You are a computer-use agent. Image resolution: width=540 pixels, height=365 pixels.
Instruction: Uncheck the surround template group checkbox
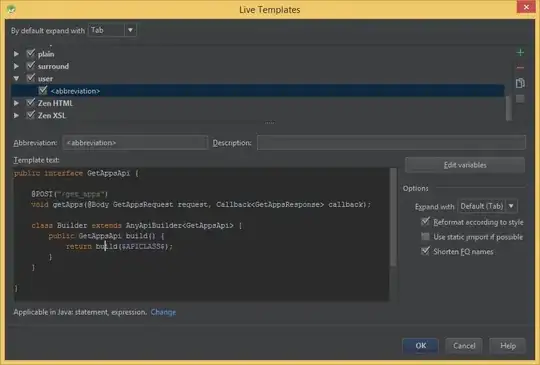click(x=31, y=65)
